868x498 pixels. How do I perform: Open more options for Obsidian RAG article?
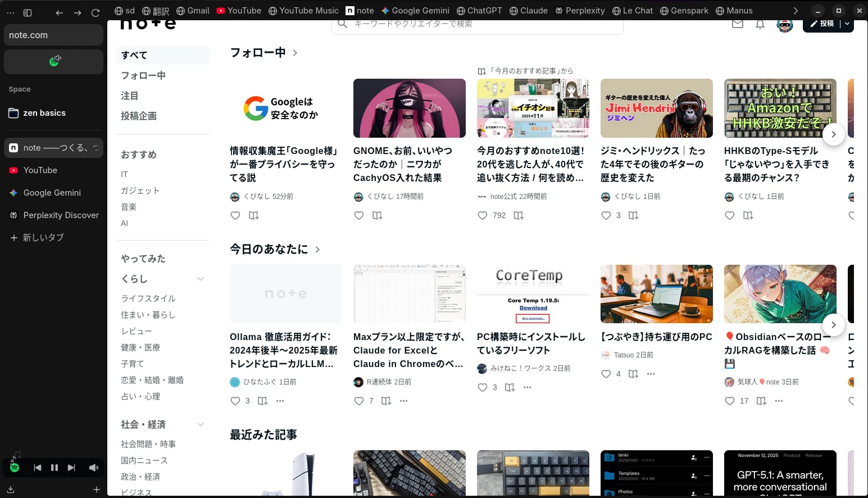click(x=779, y=401)
